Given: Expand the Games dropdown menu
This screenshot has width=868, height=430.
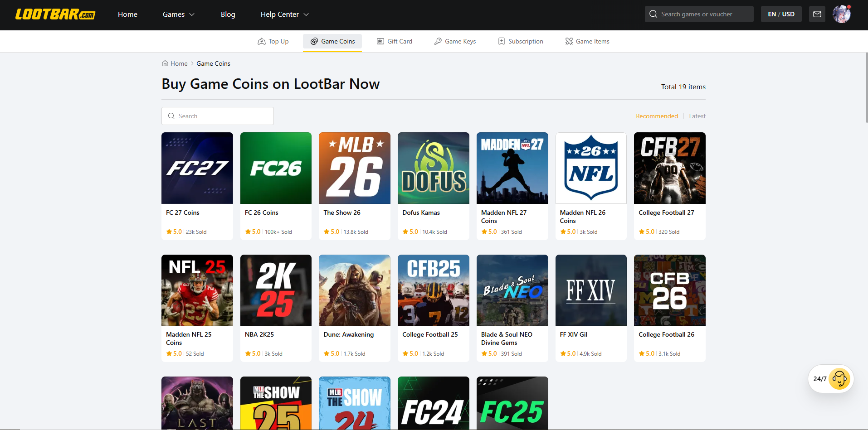Looking at the screenshot, I should tap(179, 14).
